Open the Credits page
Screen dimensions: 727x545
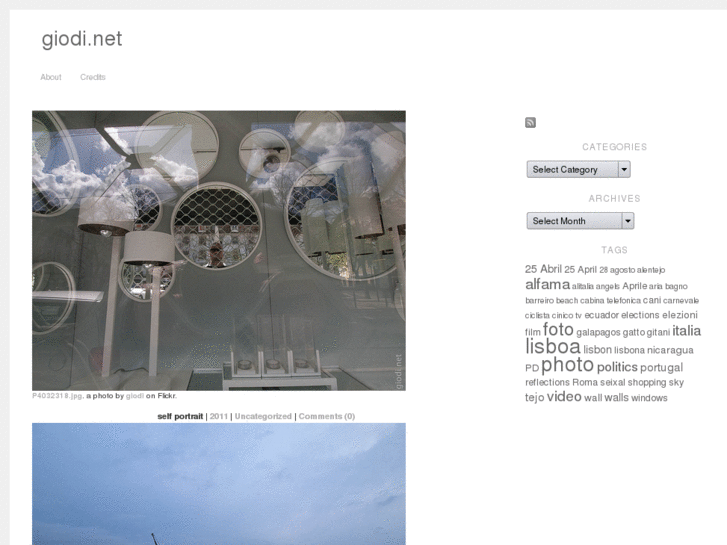(x=93, y=77)
